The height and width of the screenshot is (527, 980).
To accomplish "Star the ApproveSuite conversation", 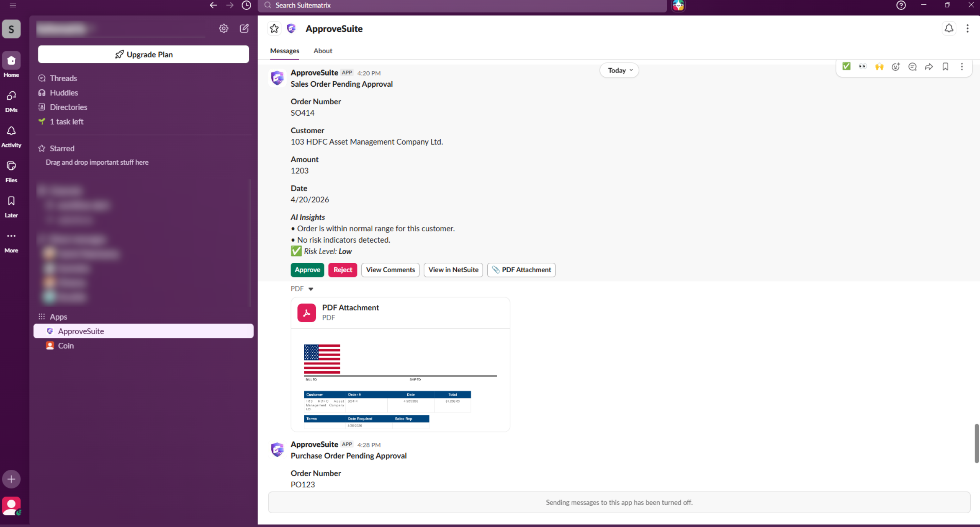I will 274,28.
